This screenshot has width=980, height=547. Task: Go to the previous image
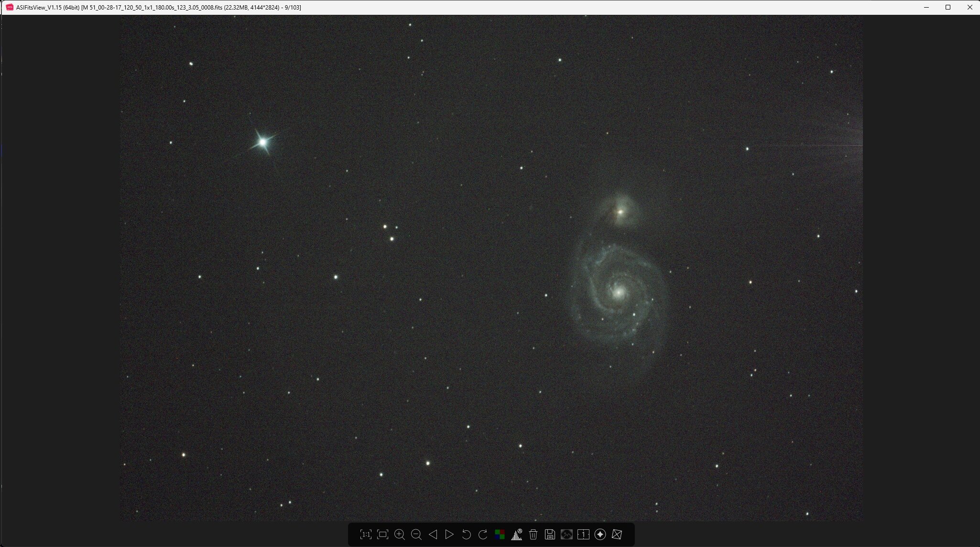point(433,535)
